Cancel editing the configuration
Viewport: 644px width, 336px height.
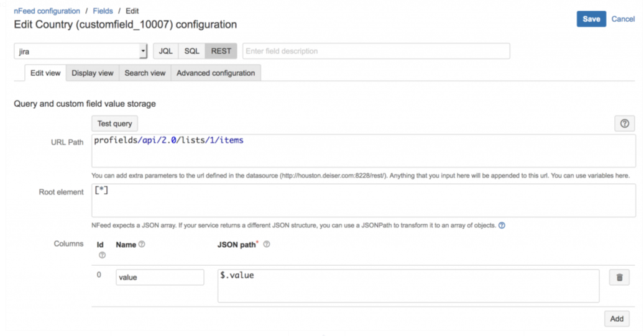(623, 19)
